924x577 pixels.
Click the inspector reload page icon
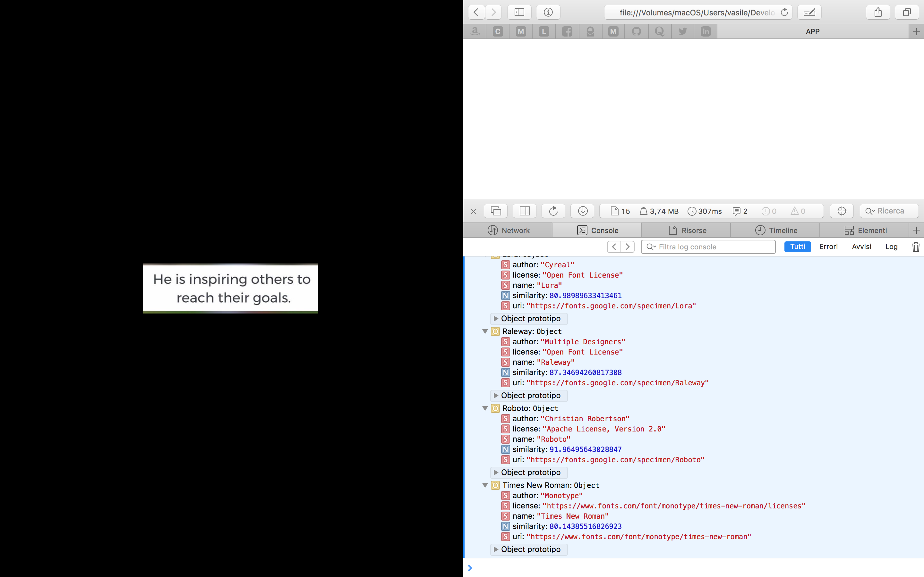553,211
